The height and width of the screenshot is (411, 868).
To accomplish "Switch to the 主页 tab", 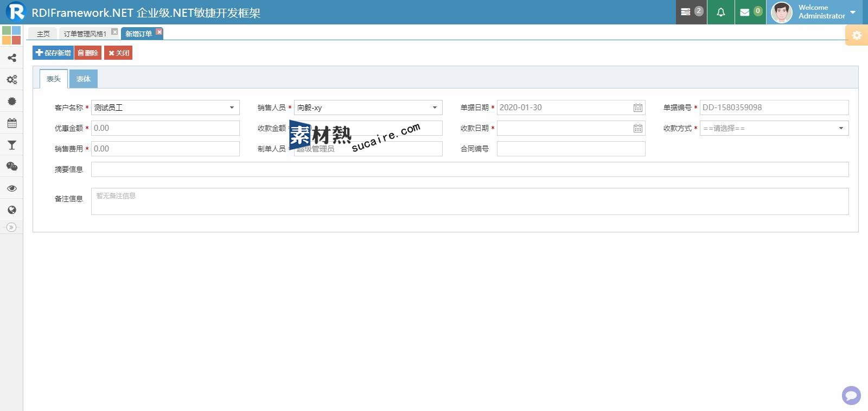I will coord(43,34).
